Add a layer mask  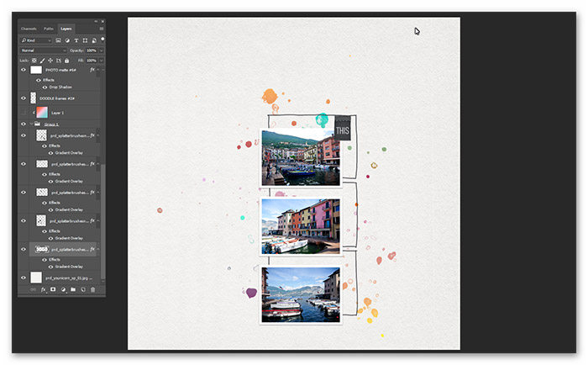[x=53, y=289]
